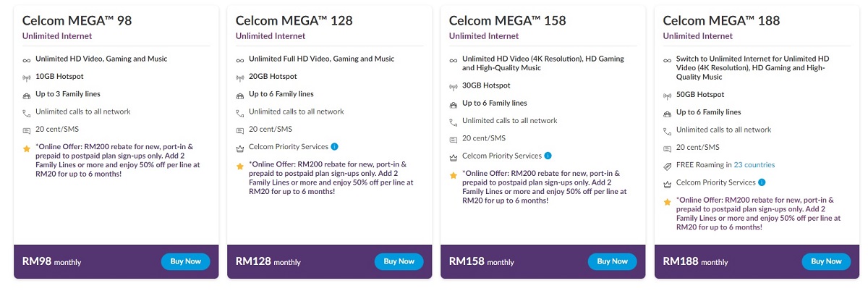The image size is (868, 291).
Task: Click the roaming tag icon in MEGA 188
Action: (x=668, y=166)
